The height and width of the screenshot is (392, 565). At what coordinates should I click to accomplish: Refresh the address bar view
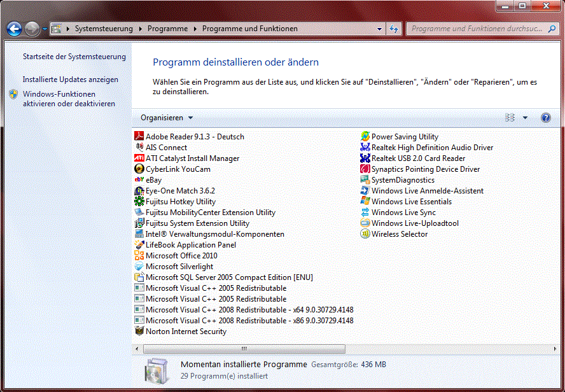tap(394, 29)
